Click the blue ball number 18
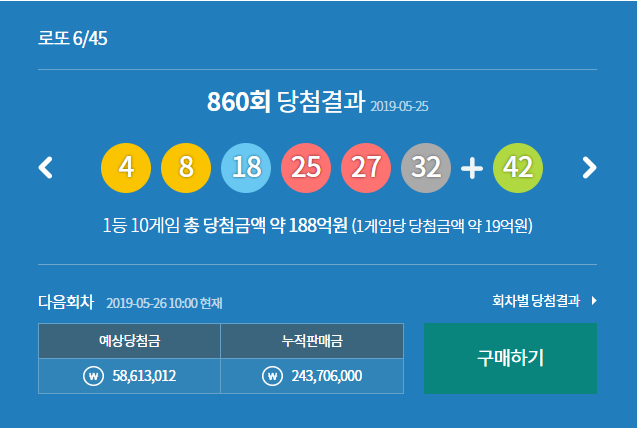 [x=246, y=167]
